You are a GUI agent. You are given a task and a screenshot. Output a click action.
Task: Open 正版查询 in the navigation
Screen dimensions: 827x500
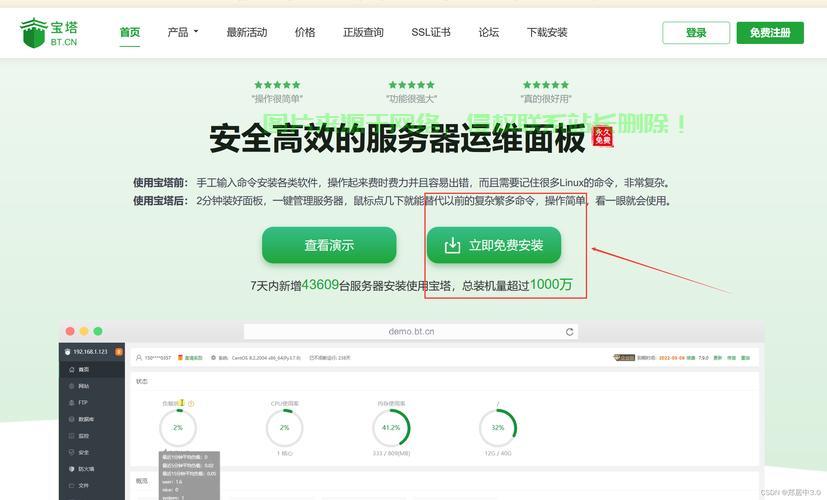[363, 32]
